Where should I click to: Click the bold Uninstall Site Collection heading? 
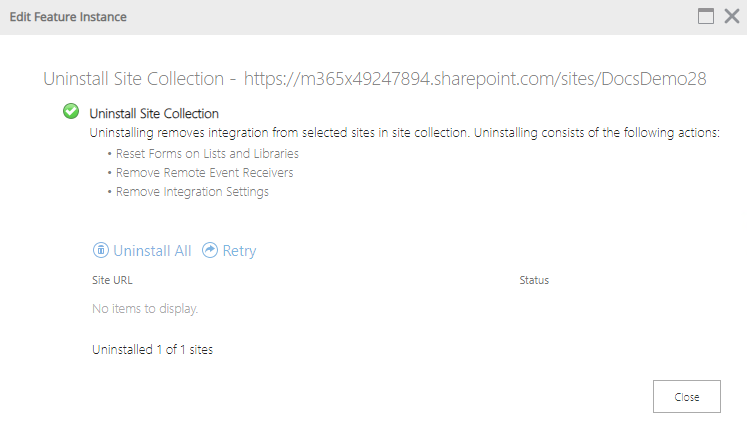click(x=154, y=114)
